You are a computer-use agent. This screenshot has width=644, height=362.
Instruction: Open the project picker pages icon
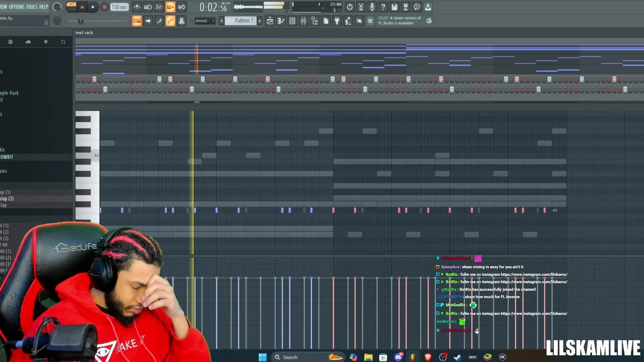tap(326, 21)
